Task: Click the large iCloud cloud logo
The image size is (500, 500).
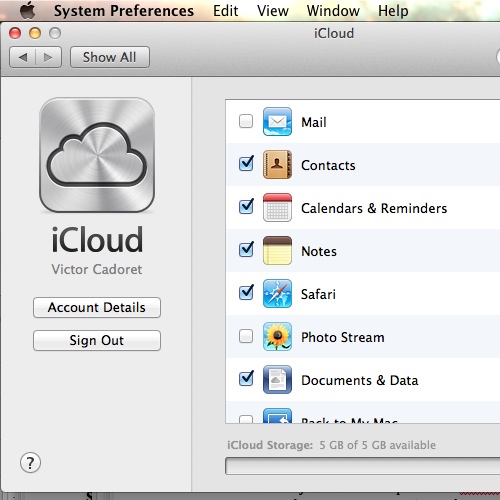Action: [x=97, y=155]
